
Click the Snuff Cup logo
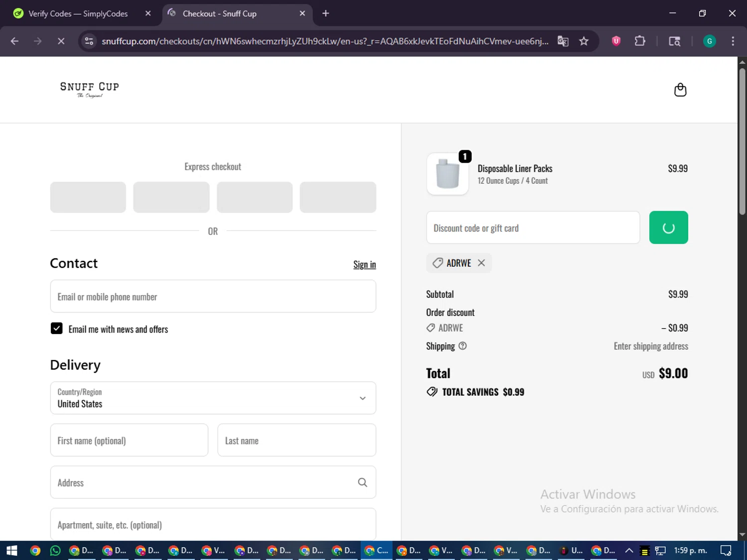[90, 90]
